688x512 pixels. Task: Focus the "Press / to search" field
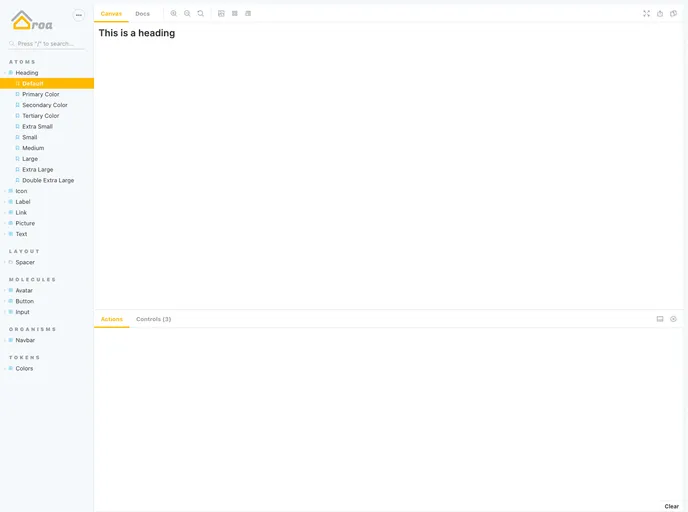pos(47,44)
